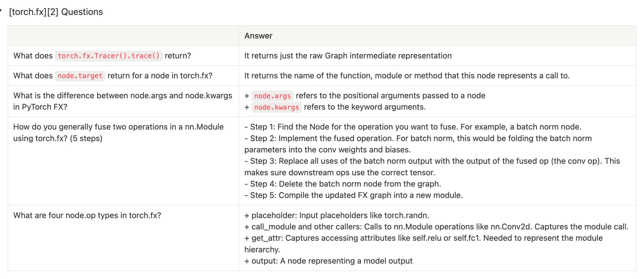Select the raw Graph intermediate representation answer cell
This screenshot has width=644, height=279.
[437, 56]
